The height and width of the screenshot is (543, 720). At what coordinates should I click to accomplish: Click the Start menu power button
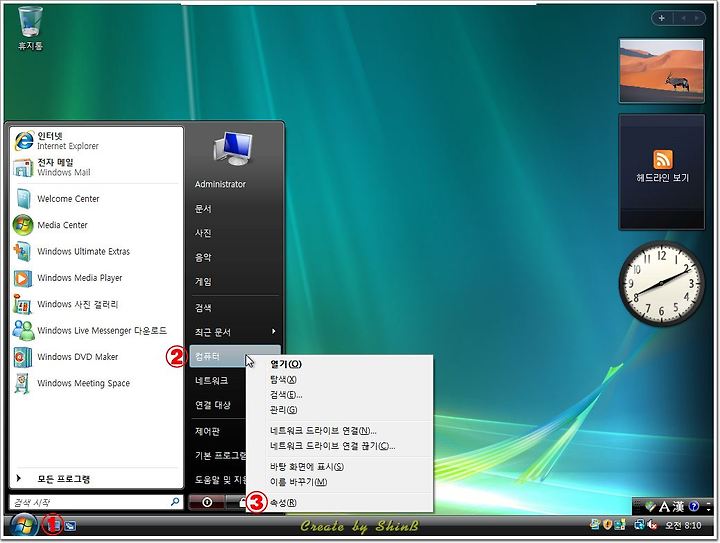[207, 502]
